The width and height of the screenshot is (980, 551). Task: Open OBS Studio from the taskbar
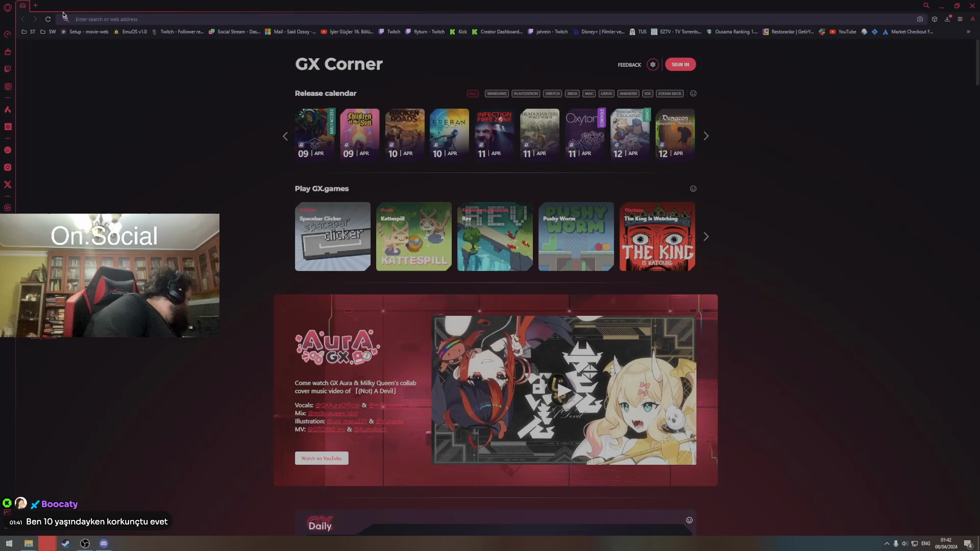[x=85, y=543]
